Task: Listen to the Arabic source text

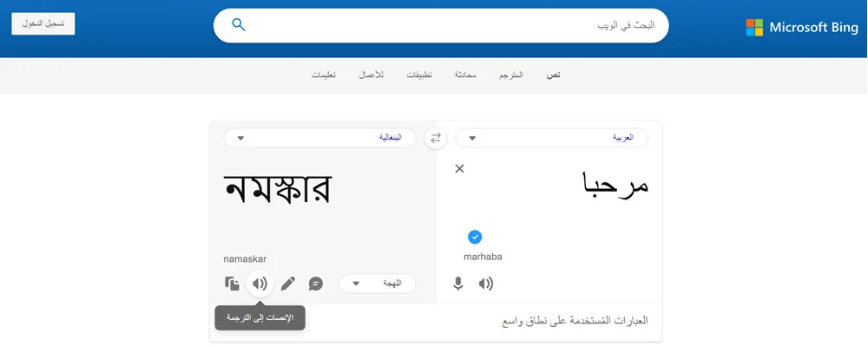Action: tap(485, 284)
